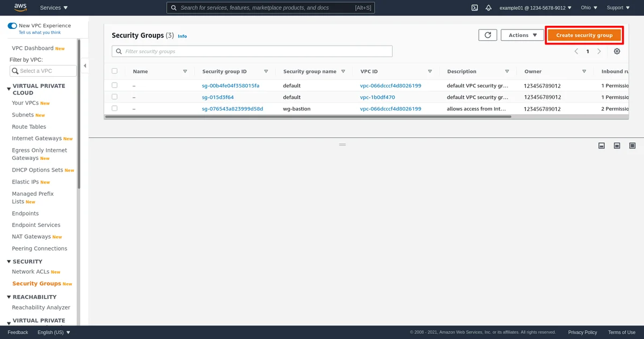Screen dimensions: 644x339
Task: Go to next page arrow in pagination
Action: point(599,51)
